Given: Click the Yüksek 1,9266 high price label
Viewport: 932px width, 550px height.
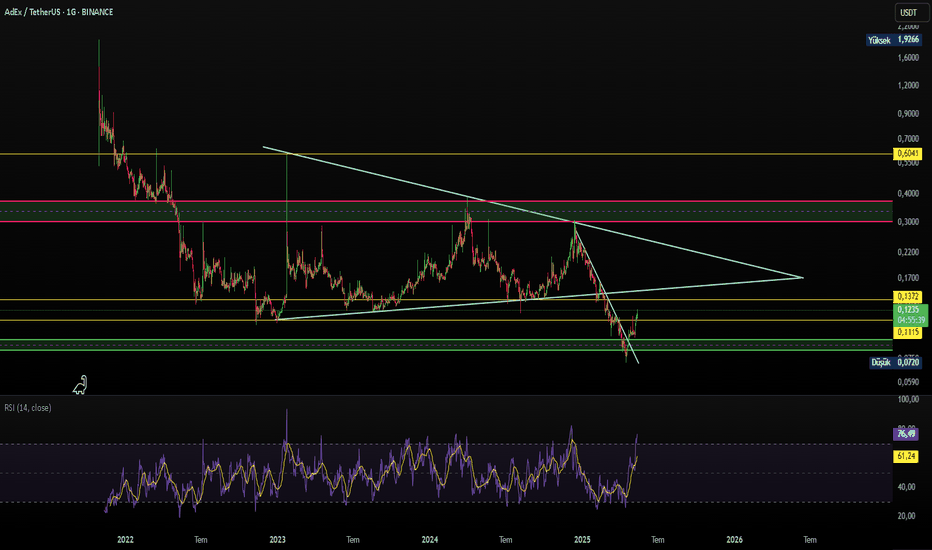Looking at the screenshot, I should click(x=894, y=40).
